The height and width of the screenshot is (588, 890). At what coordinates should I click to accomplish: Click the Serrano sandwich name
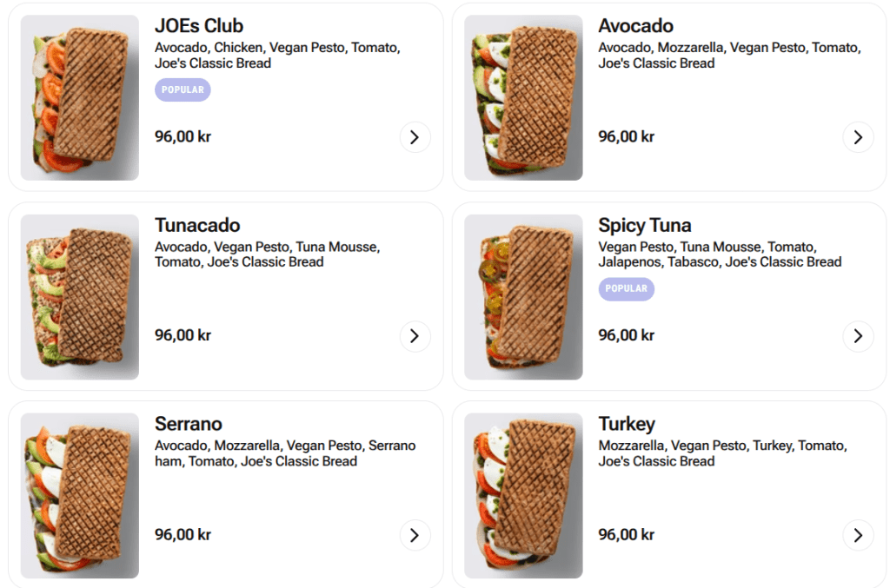click(x=189, y=425)
